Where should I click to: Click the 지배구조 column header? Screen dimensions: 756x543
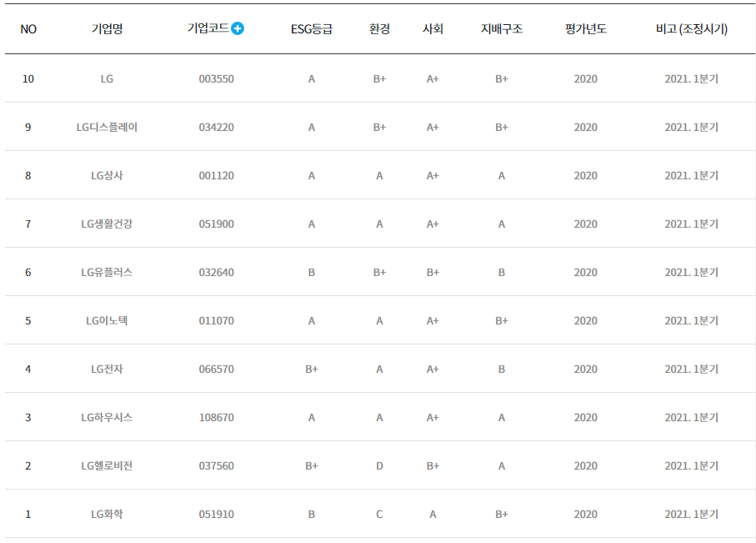(x=502, y=29)
